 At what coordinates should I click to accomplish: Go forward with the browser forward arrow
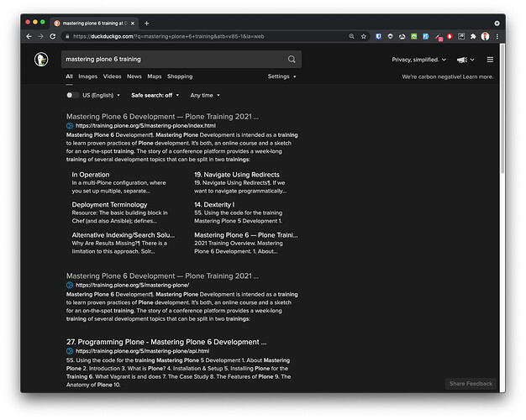click(x=40, y=36)
